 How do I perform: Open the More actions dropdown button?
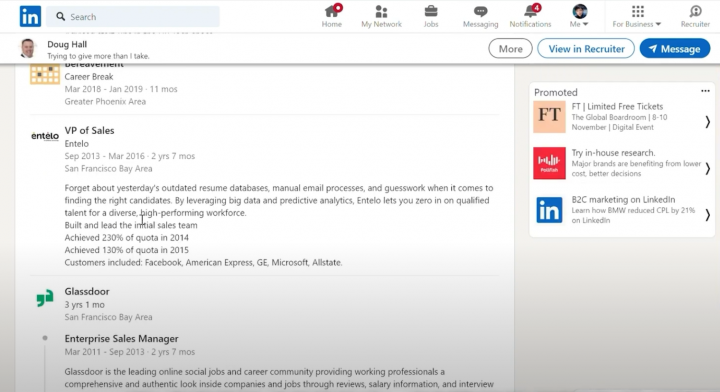pyautogui.click(x=510, y=49)
